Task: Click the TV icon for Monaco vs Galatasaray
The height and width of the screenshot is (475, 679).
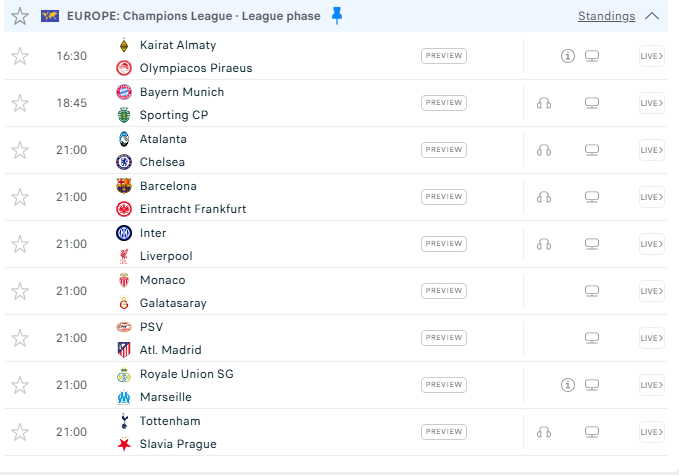Action: coord(592,291)
